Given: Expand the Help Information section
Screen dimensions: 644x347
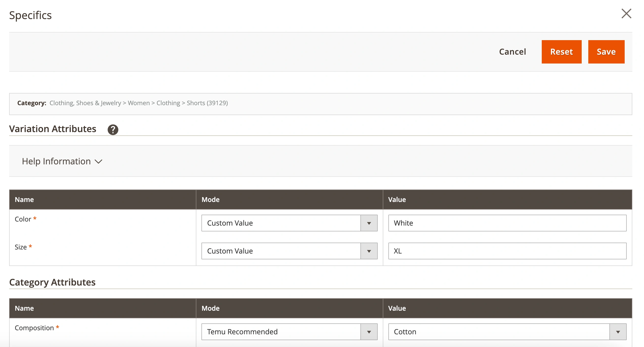Looking at the screenshot, I should point(56,161).
